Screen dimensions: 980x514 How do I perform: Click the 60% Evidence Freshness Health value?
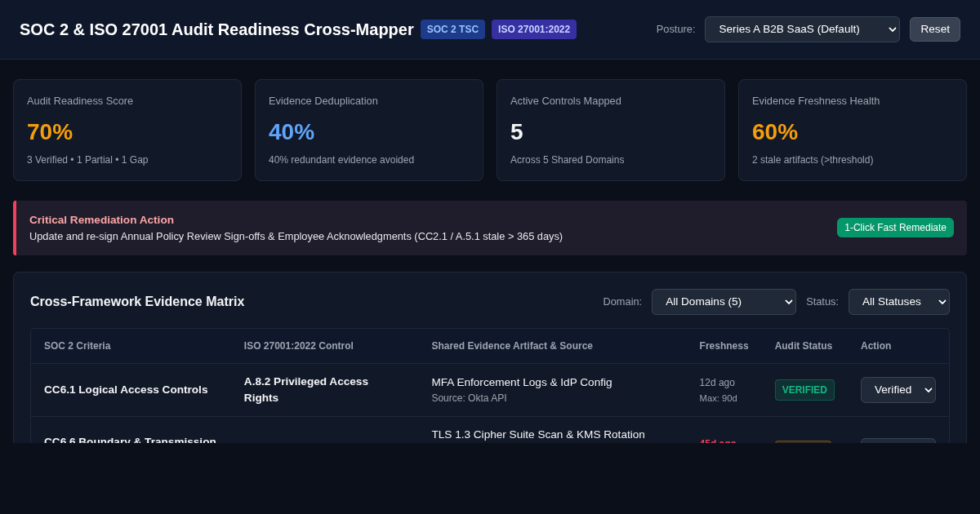point(775,132)
